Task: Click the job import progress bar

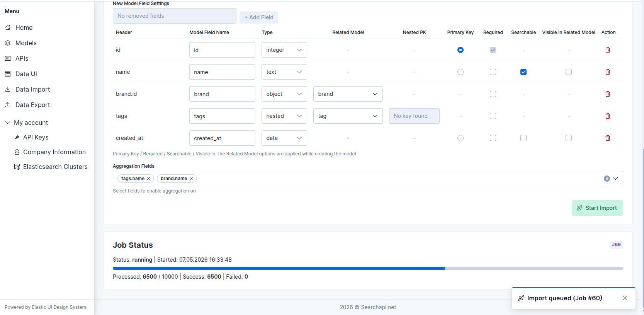Action: pos(368,268)
